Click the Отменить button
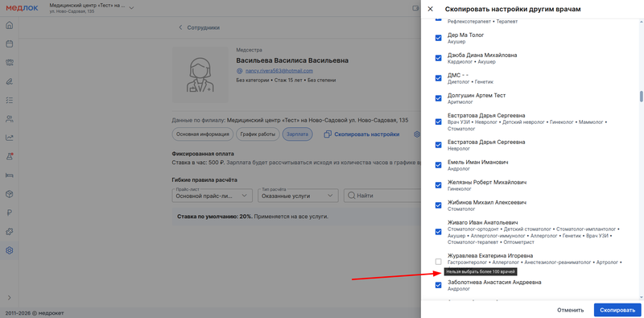 click(570, 310)
